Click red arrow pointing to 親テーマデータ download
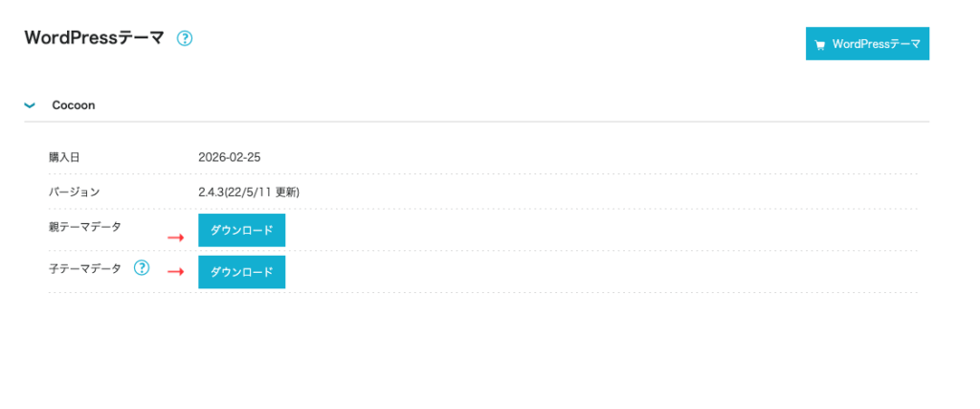 point(175,237)
